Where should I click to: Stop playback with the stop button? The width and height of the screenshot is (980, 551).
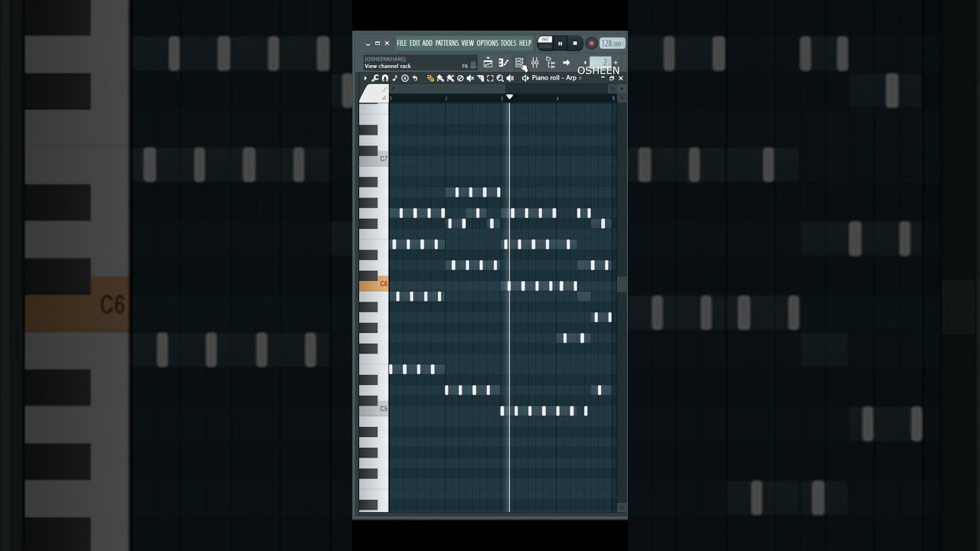click(575, 44)
